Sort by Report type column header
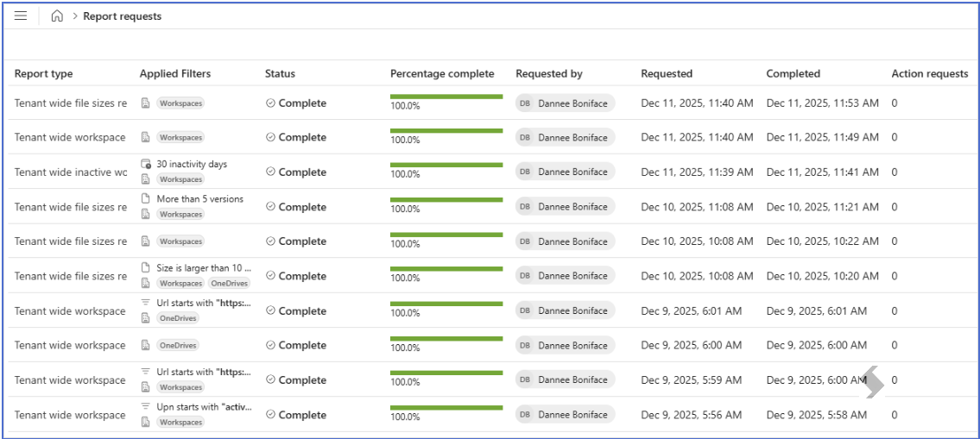The height and width of the screenshot is (439, 980). [x=44, y=73]
